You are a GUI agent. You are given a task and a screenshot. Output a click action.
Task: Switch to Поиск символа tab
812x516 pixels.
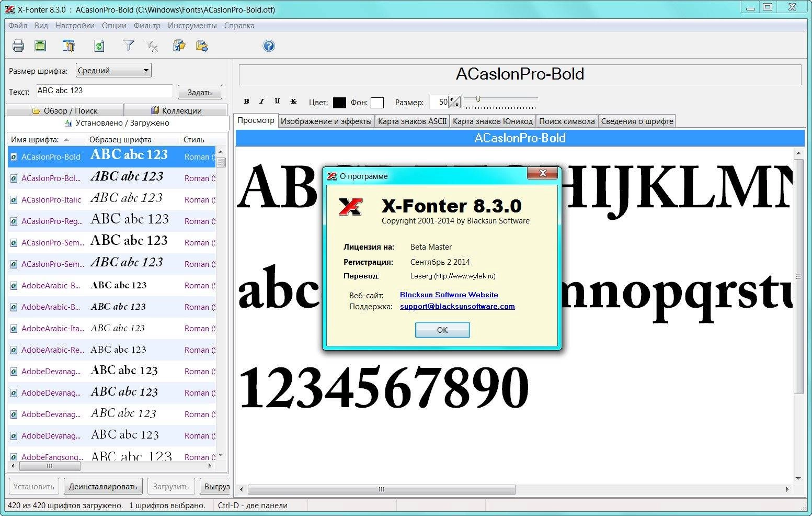point(567,121)
